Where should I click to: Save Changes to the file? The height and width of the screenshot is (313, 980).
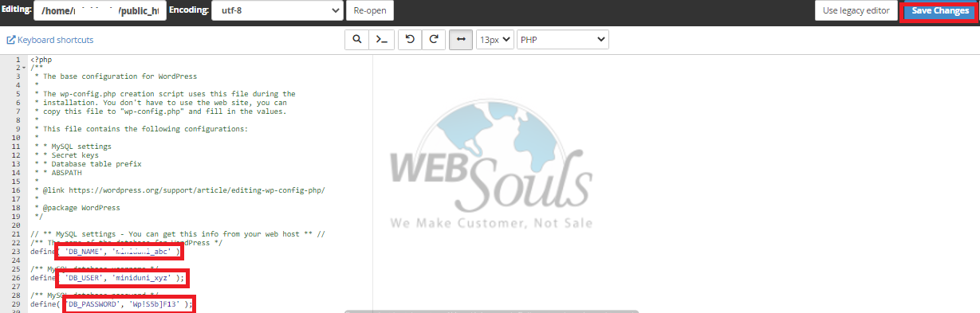tap(940, 11)
